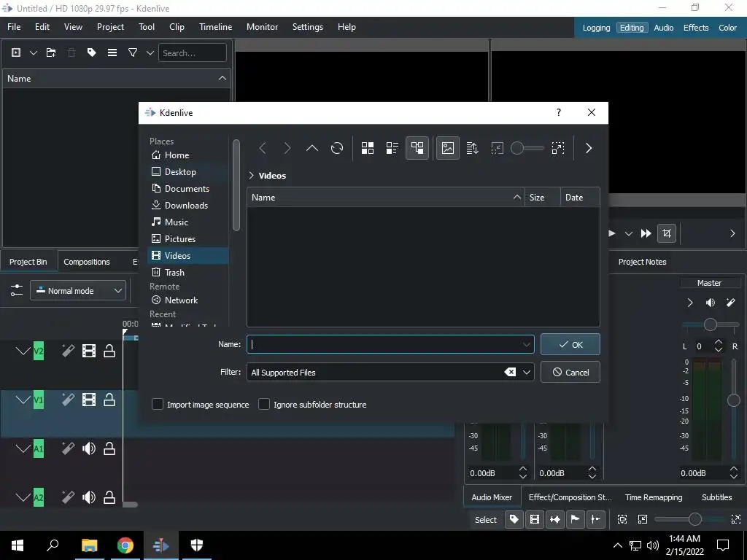Mute the Master audio channel
Viewport: 747px width, 560px height.
[710, 303]
